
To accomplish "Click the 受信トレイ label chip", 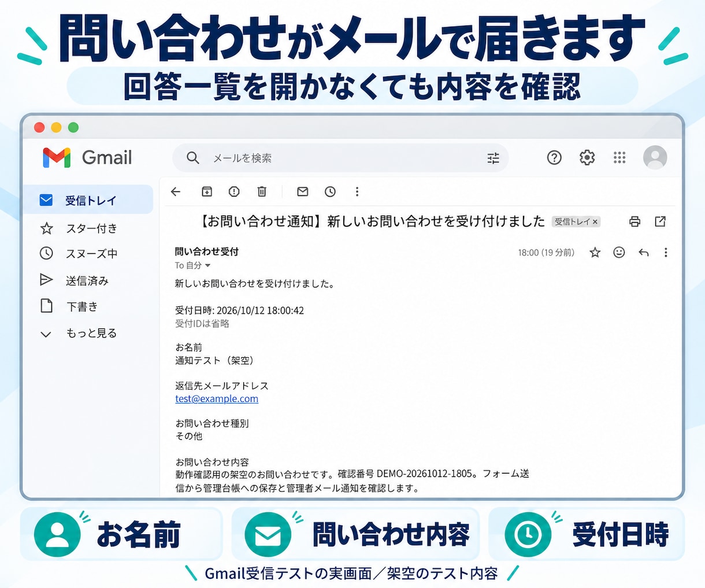I will coord(576,222).
